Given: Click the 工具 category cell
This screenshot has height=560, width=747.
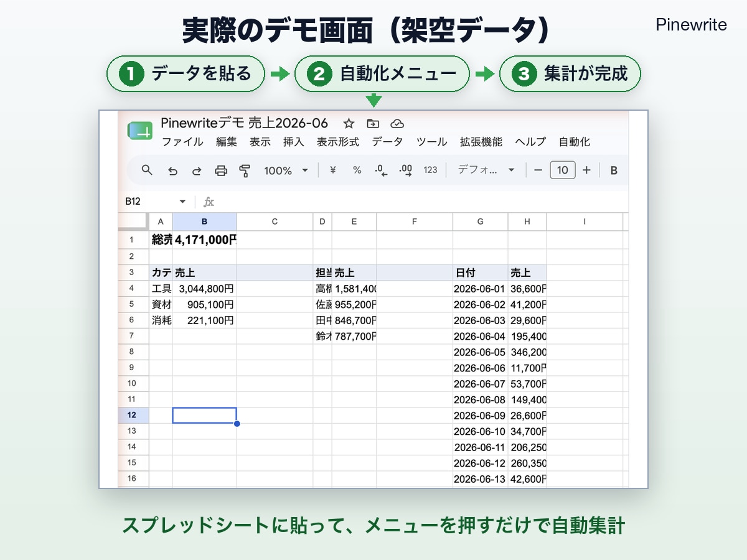Looking at the screenshot, I should (161, 289).
